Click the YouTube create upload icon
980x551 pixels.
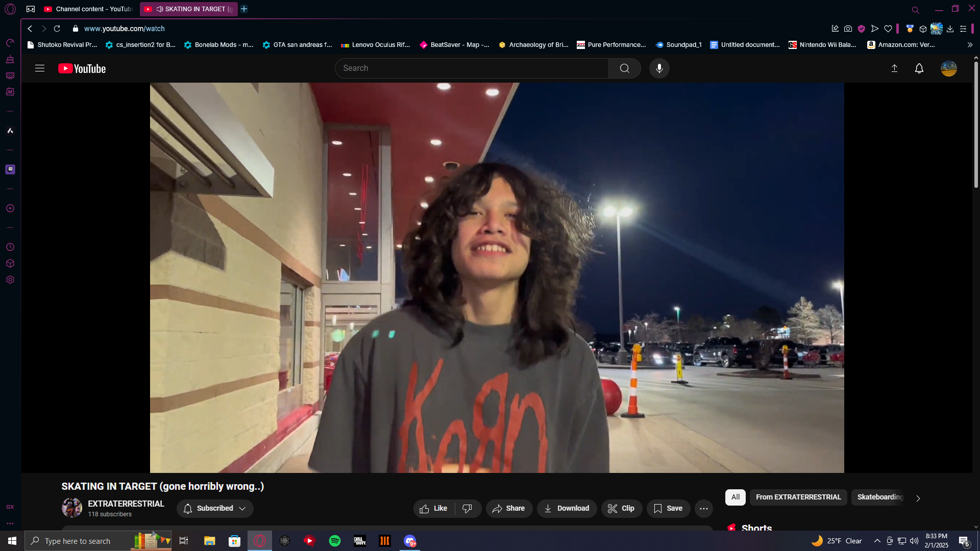(x=894, y=68)
